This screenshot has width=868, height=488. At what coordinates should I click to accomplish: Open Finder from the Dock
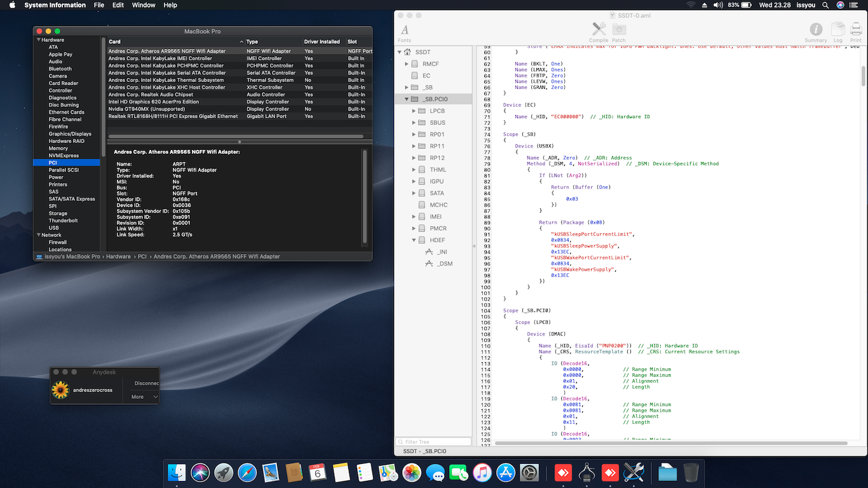point(177,472)
